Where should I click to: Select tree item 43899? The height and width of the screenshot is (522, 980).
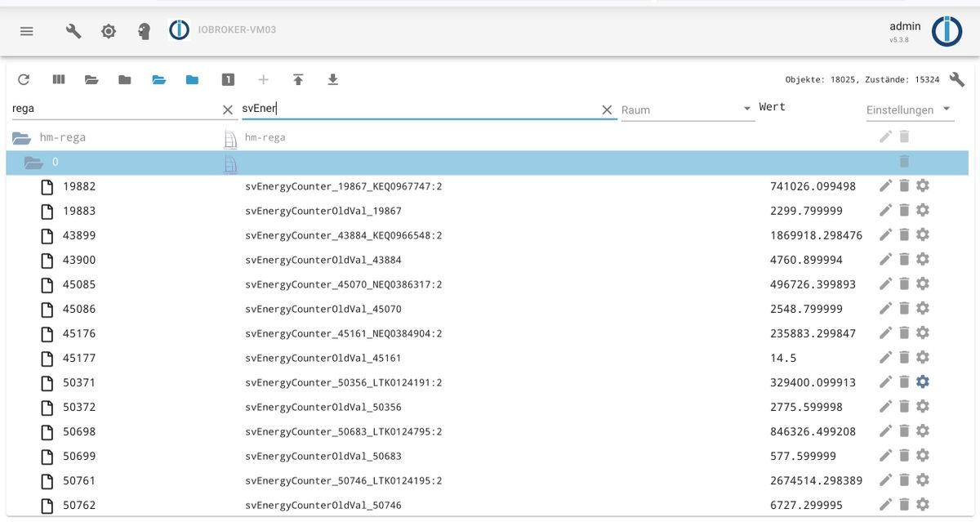[79, 235]
